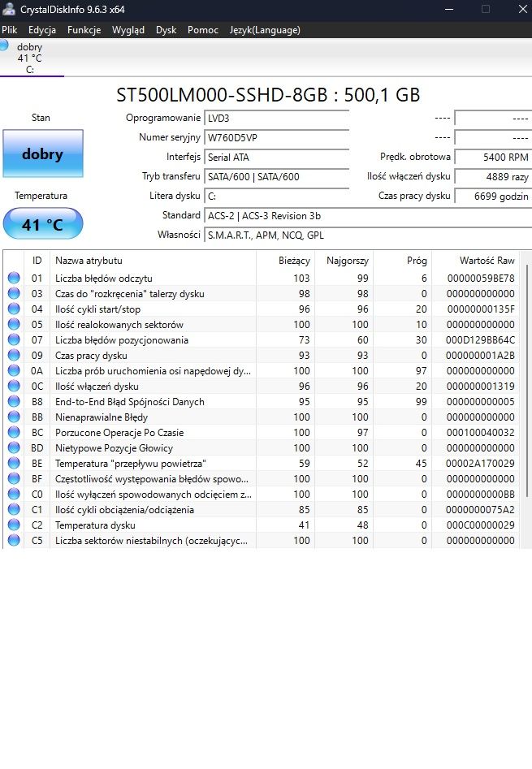
Task: Click the CrystalDiskInfo app icon in title bar
Action: pyautogui.click(x=9, y=9)
